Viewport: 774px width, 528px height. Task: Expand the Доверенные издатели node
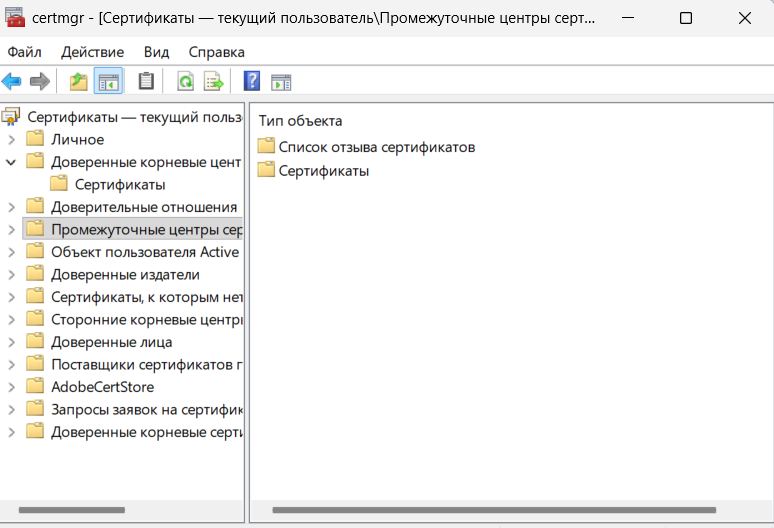pos(12,275)
